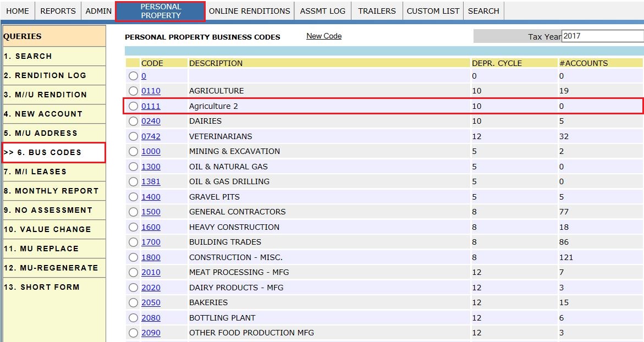The width and height of the screenshot is (644, 342).
Task: Select the GRAVEL PITS radio button
Action: [x=133, y=197]
